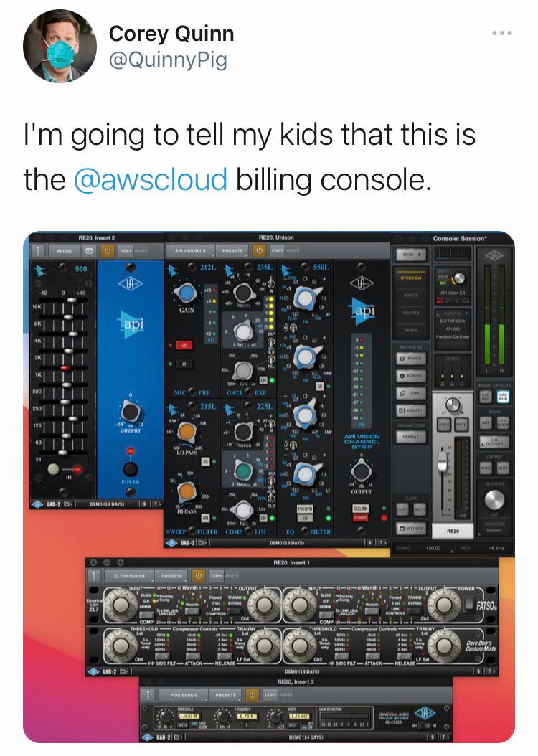Switch to the Overview tab in Console
Image resolution: width=538 pixels, height=756 pixels.
410,278
